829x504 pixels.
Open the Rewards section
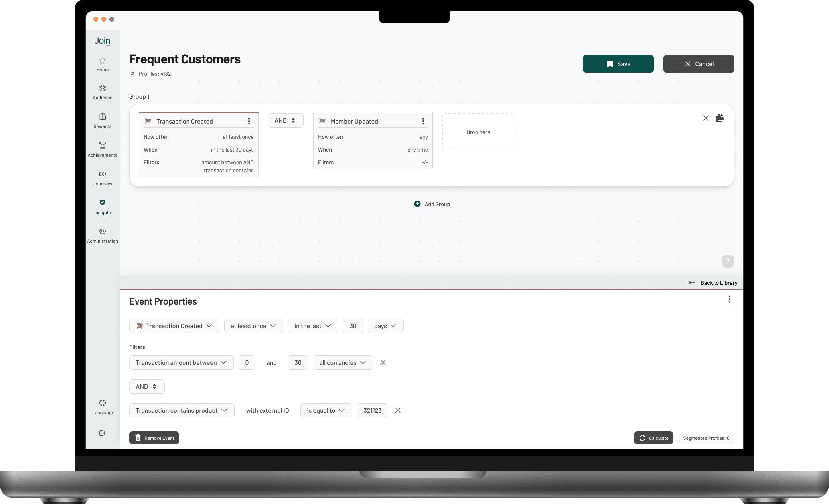(x=103, y=121)
